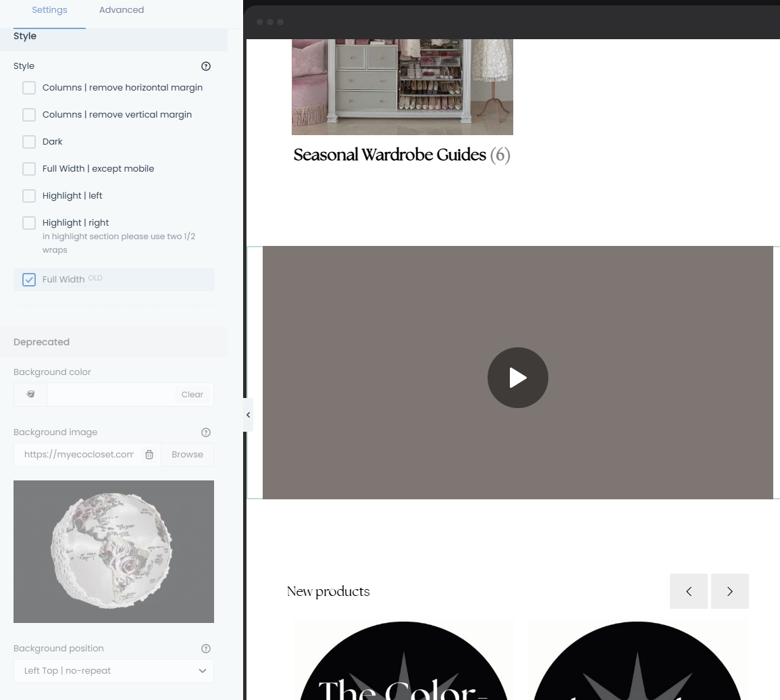The height and width of the screenshot is (700, 780).
Task: Switch to the Advanced tab
Action: [122, 10]
